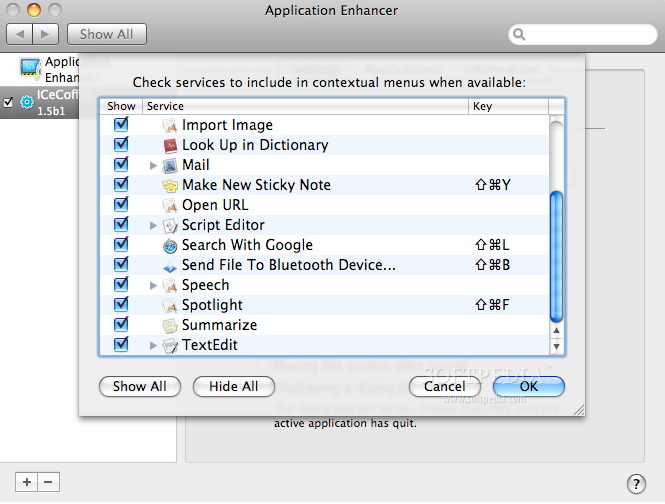Uncheck the Open URL show checkbox

tap(121, 205)
